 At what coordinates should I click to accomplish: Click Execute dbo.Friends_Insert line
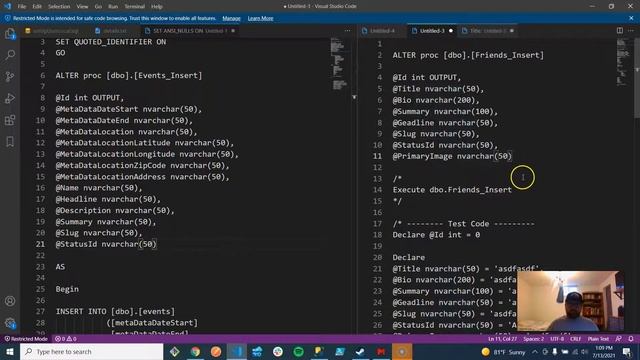(x=452, y=190)
